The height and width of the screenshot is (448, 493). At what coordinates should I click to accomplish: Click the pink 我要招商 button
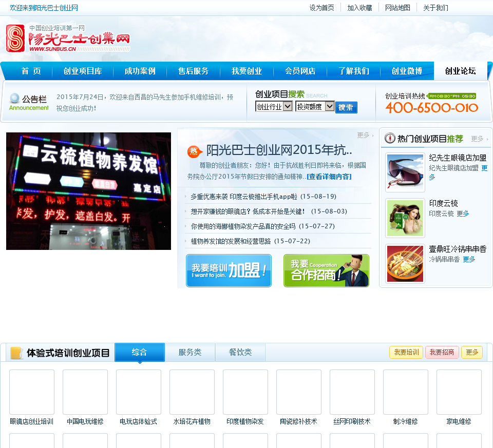pos(442,352)
